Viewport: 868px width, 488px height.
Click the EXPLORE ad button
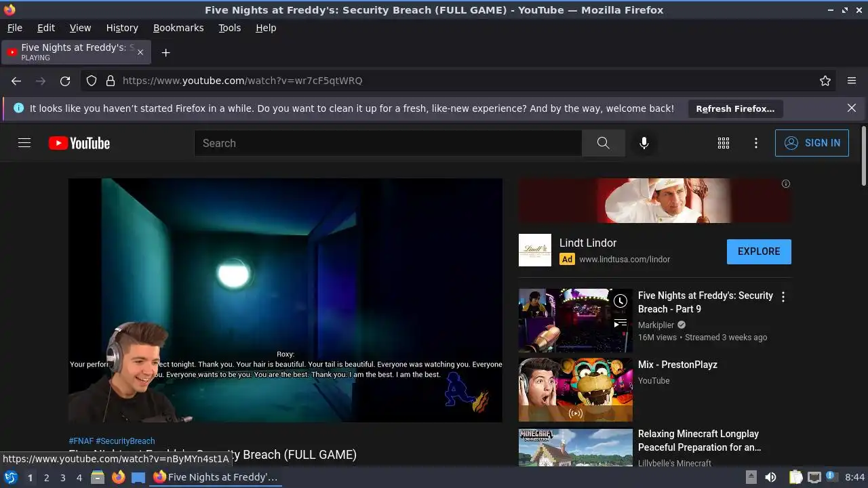pyautogui.click(x=759, y=251)
